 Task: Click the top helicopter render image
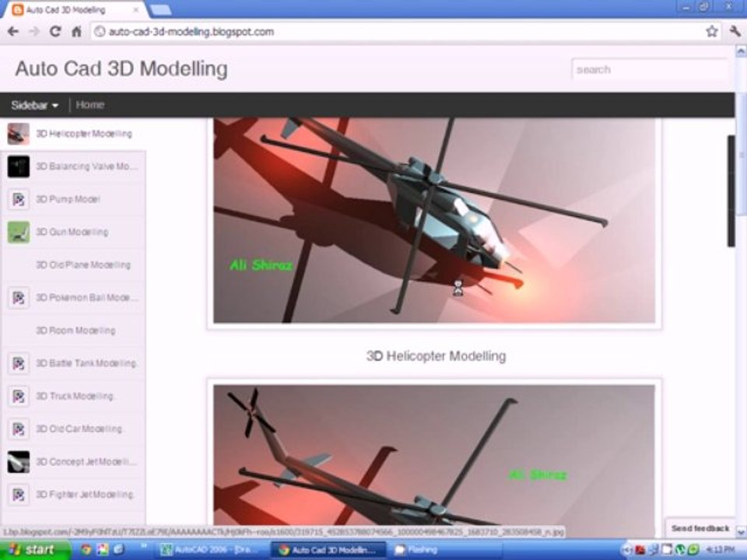point(434,220)
